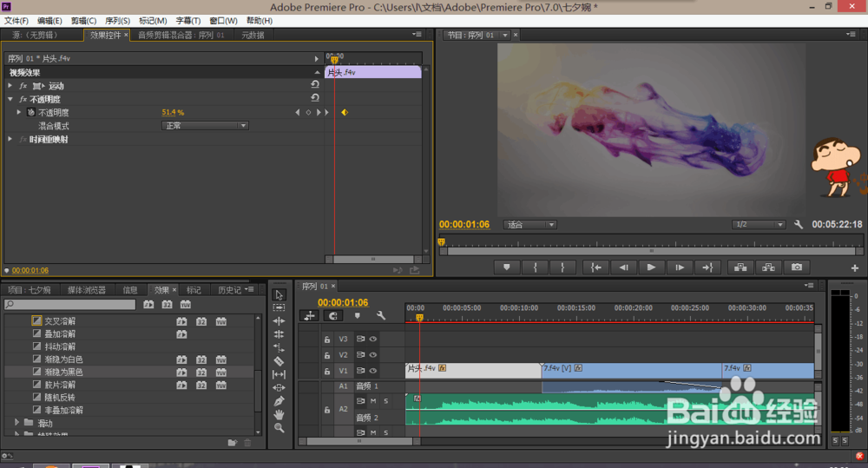The image size is (868, 468).
Task: Open the 编辑(E) menu
Action: coord(49,21)
